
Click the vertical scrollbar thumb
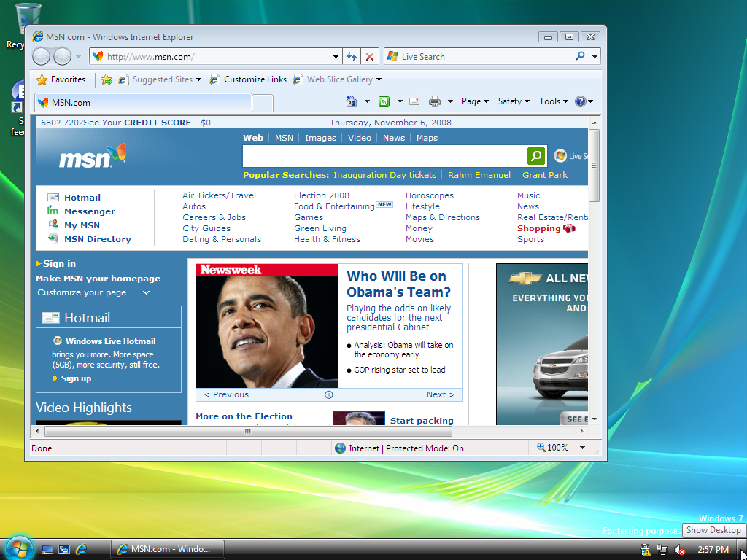point(594,166)
